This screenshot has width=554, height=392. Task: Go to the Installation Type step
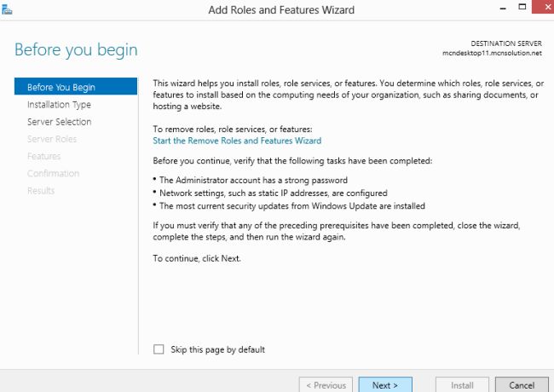59,105
